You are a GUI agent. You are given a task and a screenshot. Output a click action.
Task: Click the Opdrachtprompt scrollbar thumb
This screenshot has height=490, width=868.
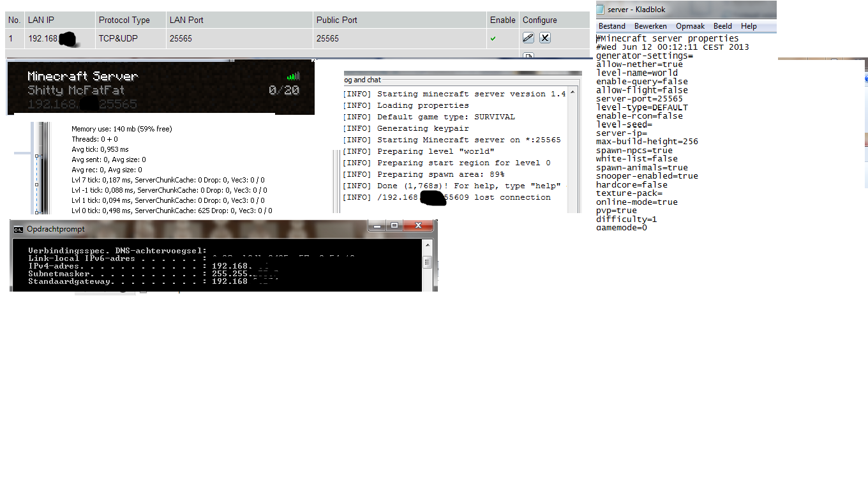(x=428, y=262)
